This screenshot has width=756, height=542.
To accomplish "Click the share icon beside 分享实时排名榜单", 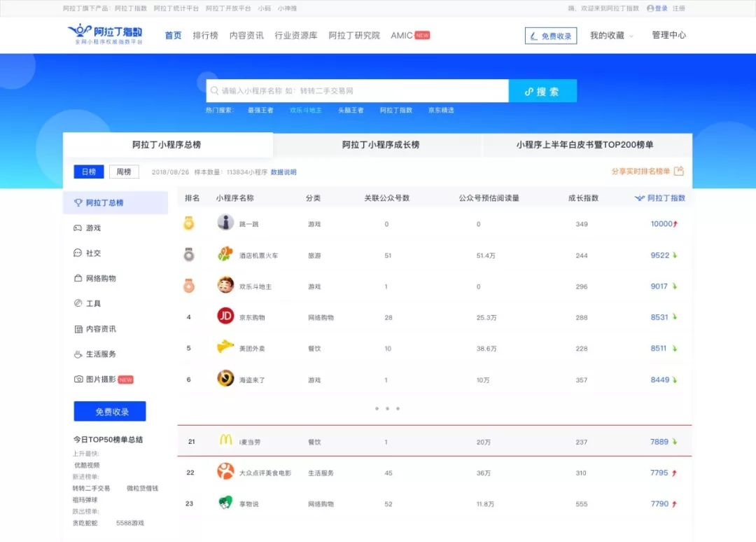I will pyautogui.click(x=678, y=172).
